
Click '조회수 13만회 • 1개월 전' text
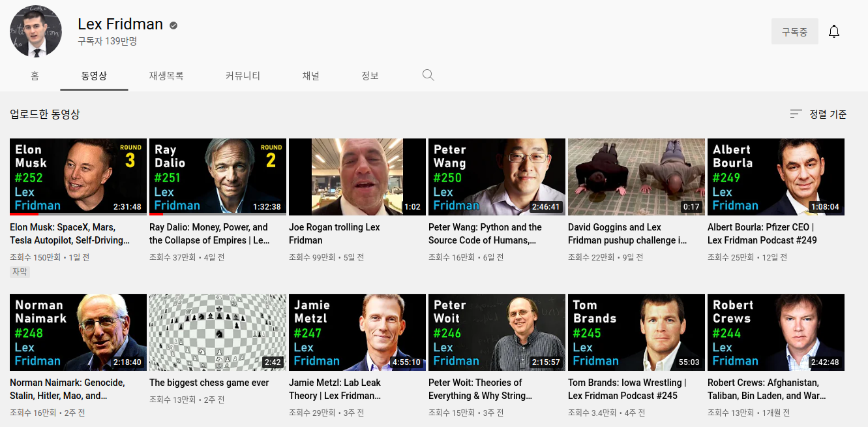click(749, 413)
